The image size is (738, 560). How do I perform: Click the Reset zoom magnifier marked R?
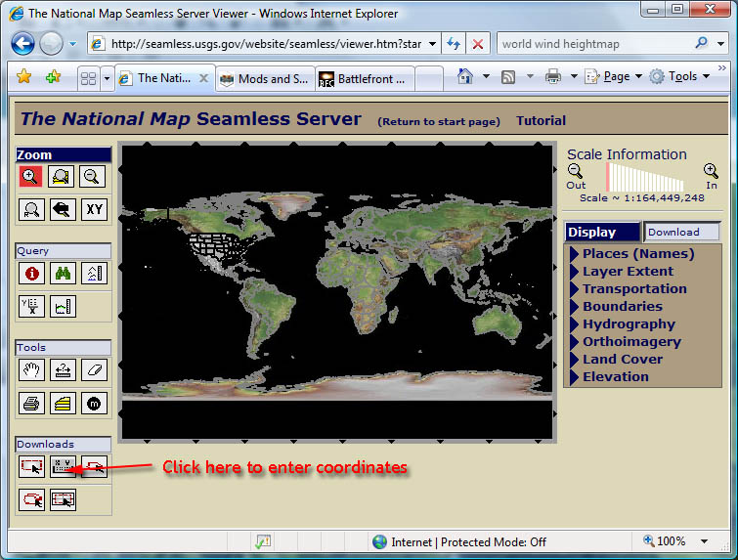tap(31, 210)
